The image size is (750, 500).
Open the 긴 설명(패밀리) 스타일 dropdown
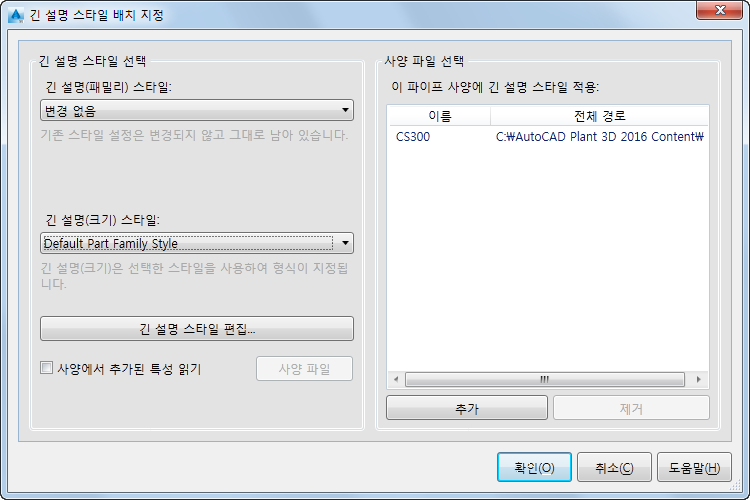[x=197, y=111]
